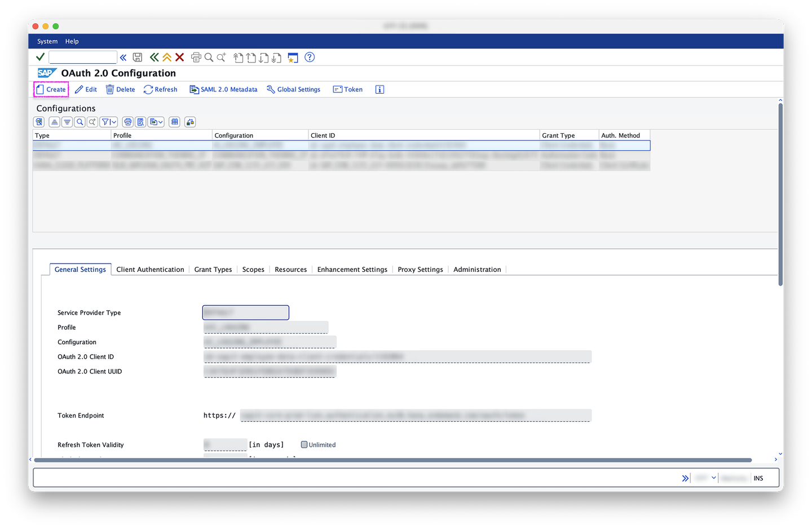Click the Change Layout grid icon
The width and height of the screenshot is (812, 529).
(x=175, y=122)
